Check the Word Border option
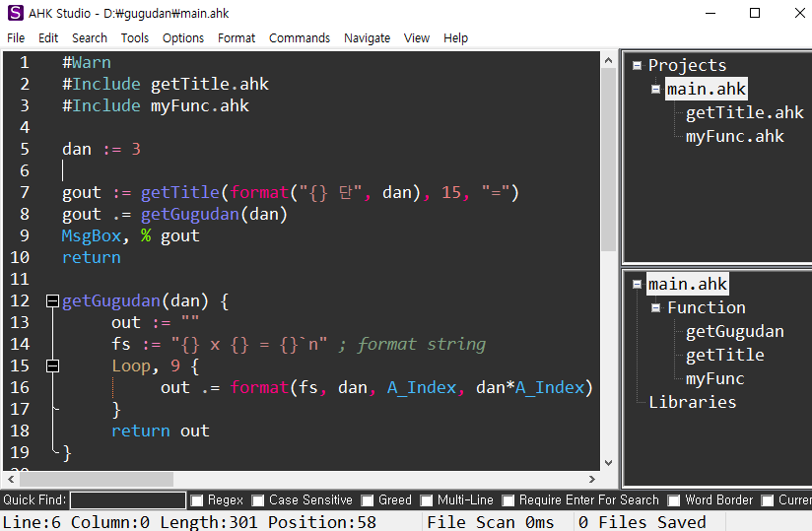This screenshot has width=812, height=531. tap(674, 500)
